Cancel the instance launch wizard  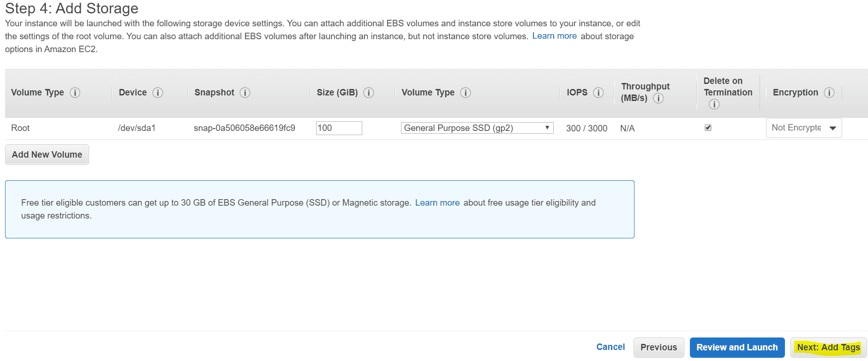[610, 347]
